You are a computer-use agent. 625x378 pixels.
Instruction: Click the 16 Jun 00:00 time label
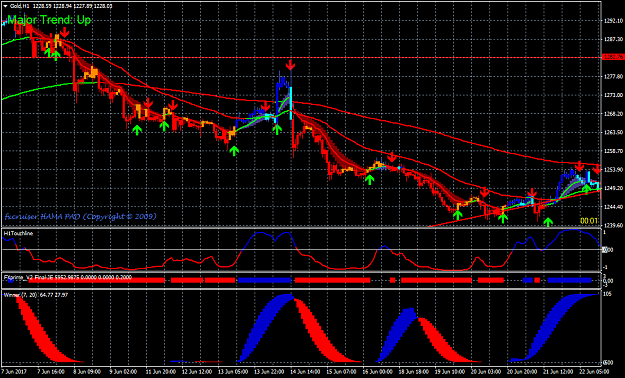(378, 372)
